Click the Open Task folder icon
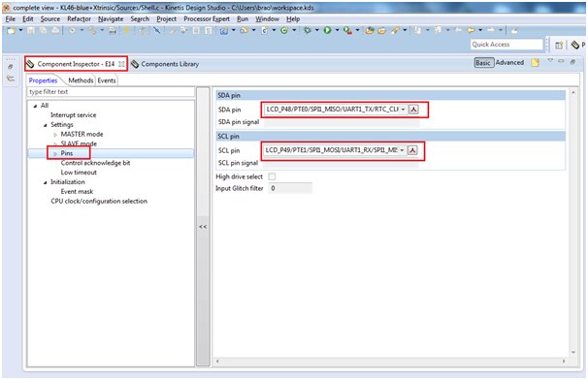The width and height of the screenshot is (588, 380). point(381,31)
